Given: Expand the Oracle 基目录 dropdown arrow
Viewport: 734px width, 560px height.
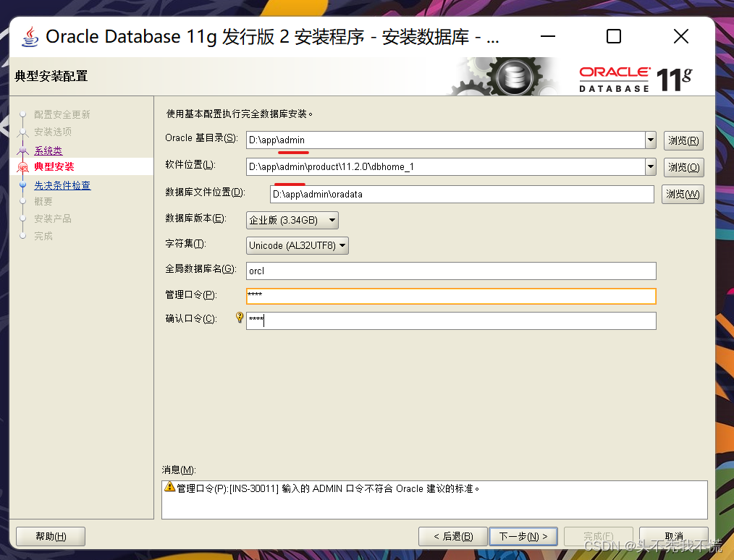Looking at the screenshot, I should point(650,140).
